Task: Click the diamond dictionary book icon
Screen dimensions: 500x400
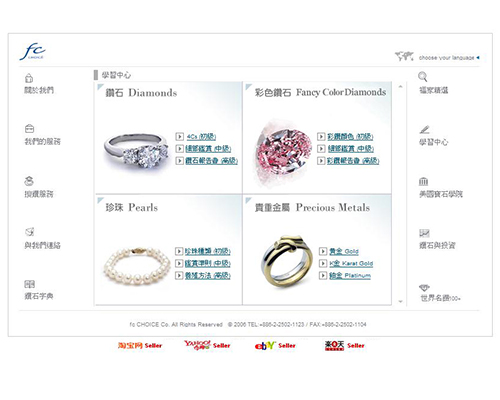Action: [29, 284]
